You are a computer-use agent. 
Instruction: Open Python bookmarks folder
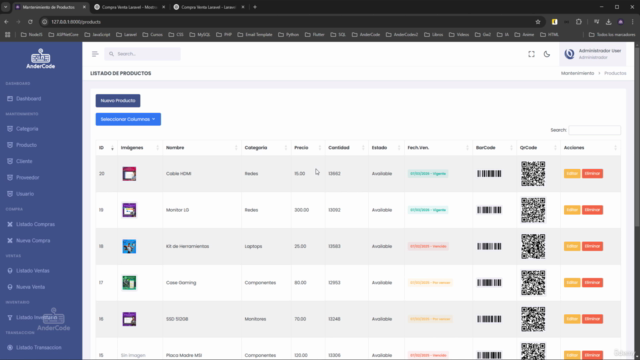point(289,35)
